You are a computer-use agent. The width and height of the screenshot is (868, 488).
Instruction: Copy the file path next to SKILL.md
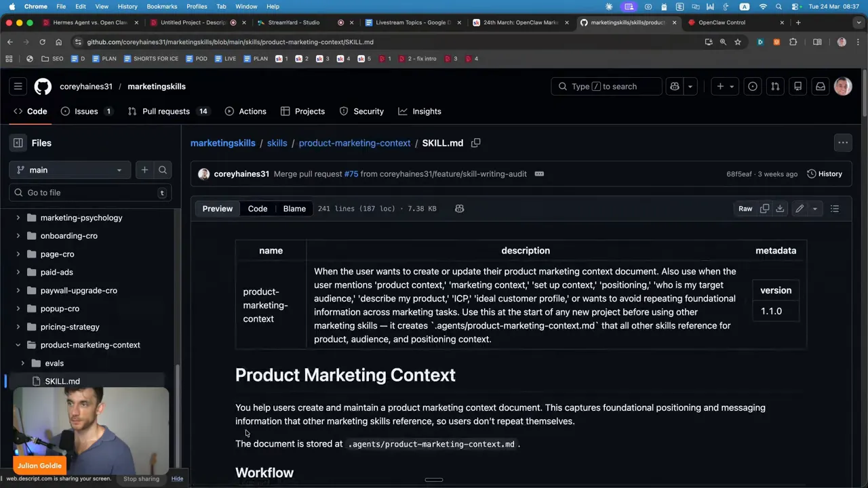click(476, 143)
